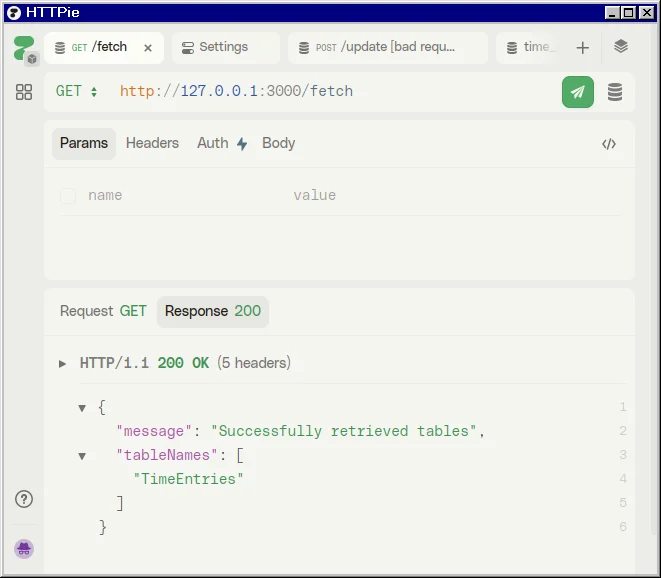Open the collections icon beside Send

point(615,92)
